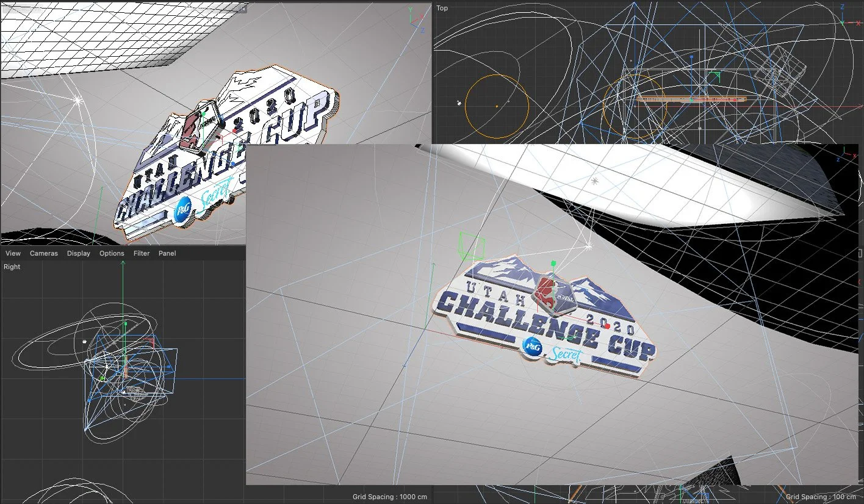Click the XYZ axis indicator in top-left perspective view
This screenshot has height=504, width=864.
pyautogui.click(x=417, y=20)
